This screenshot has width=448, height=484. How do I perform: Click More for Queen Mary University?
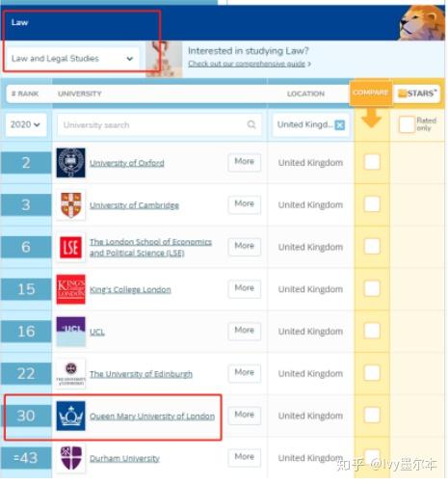(245, 415)
